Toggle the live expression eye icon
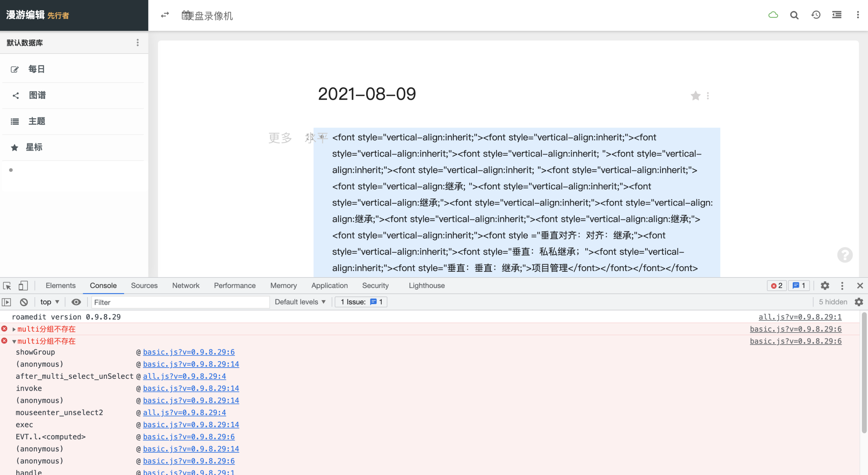 click(x=76, y=302)
